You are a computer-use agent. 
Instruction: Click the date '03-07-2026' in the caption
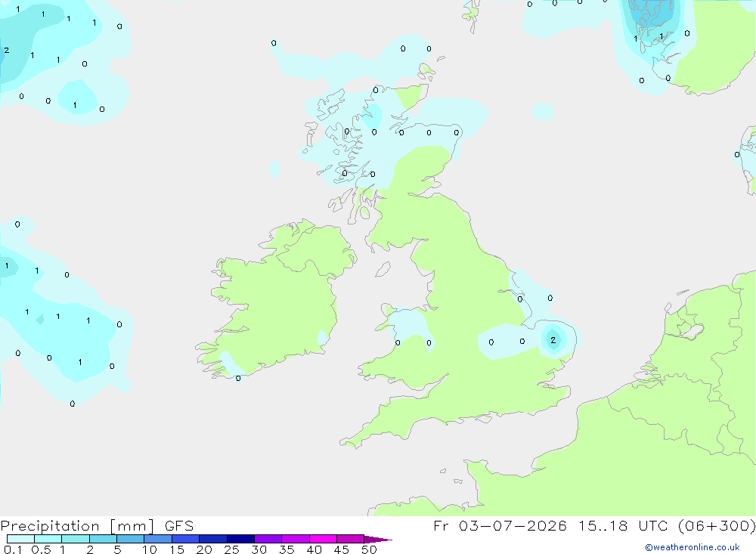513,525
